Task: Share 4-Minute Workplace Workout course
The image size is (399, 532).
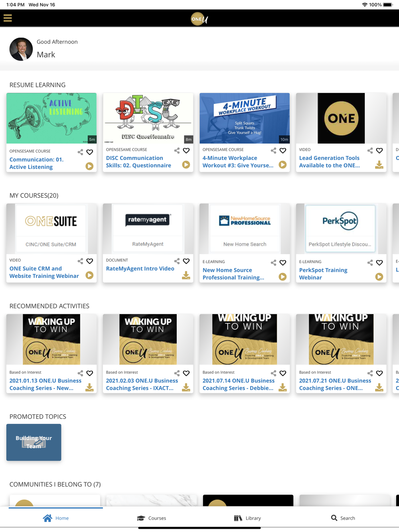Action: point(273,150)
